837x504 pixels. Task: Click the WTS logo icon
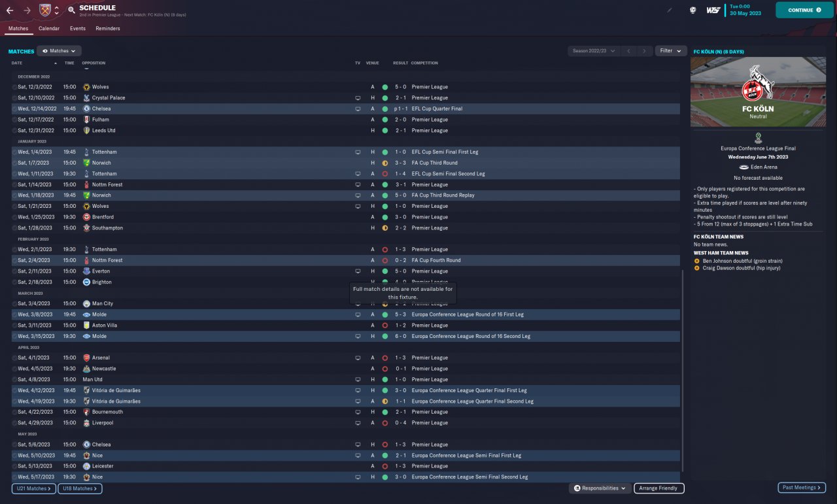(713, 10)
